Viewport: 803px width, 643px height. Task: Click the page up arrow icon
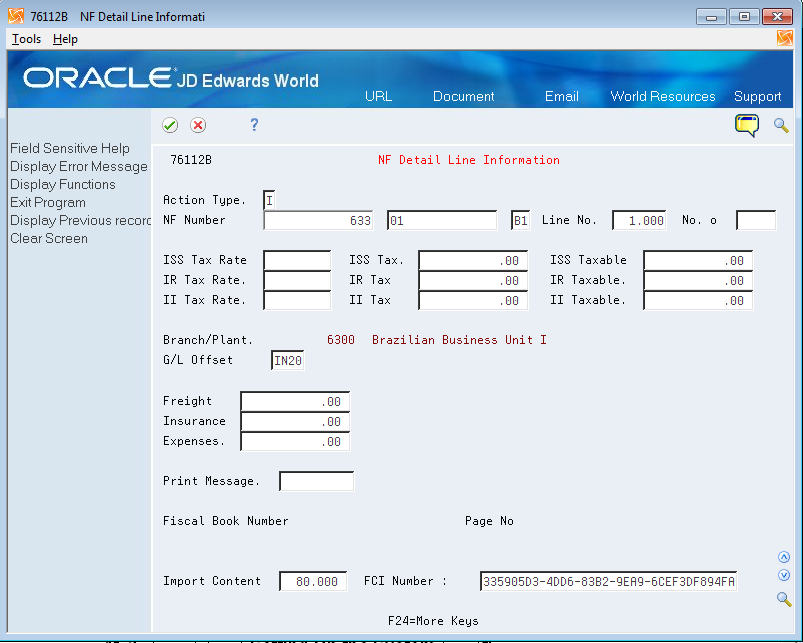(x=784, y=557)
